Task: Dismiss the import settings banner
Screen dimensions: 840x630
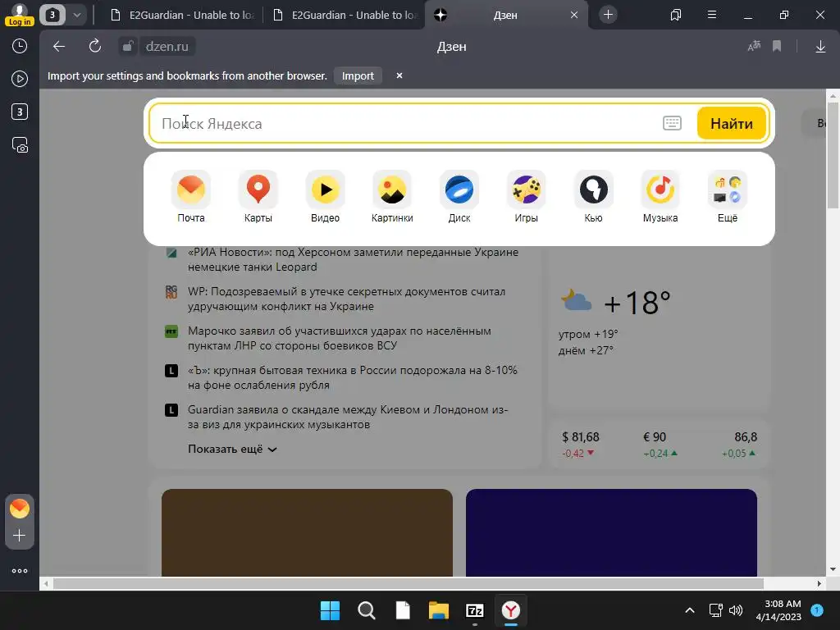Action: point(399,75)
